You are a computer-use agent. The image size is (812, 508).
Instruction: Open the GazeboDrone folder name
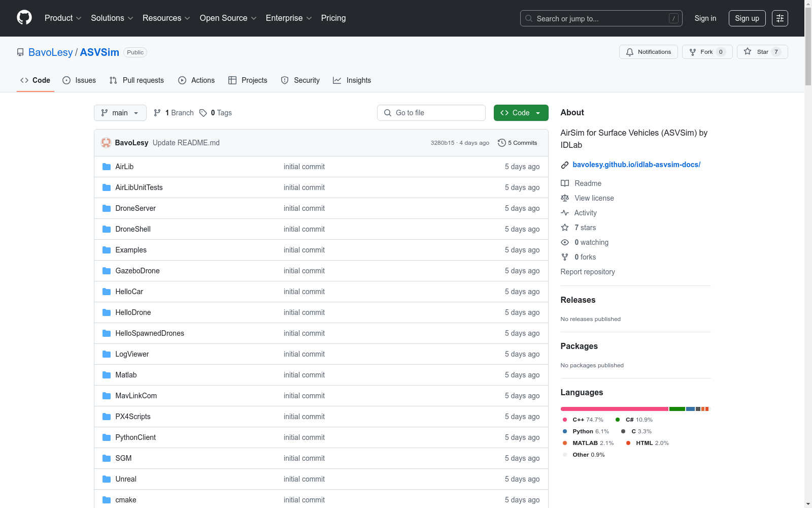point(138,271)
